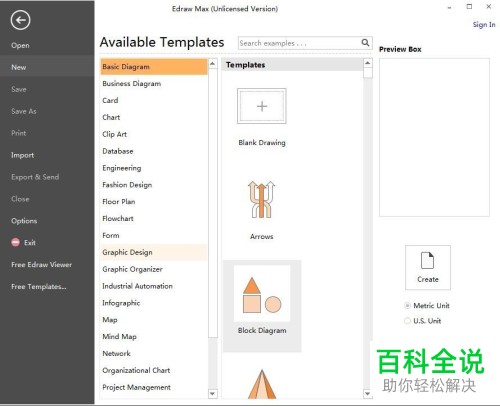Click the search magnifier icon
Image resolution: width=500 pixels, height=406 pixels.
coord(365,43)
